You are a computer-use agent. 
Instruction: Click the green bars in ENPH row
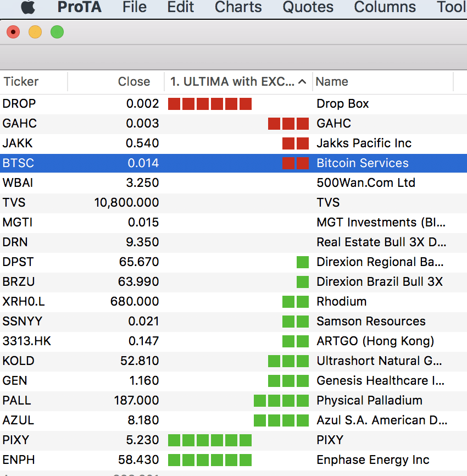click(209, 460)
